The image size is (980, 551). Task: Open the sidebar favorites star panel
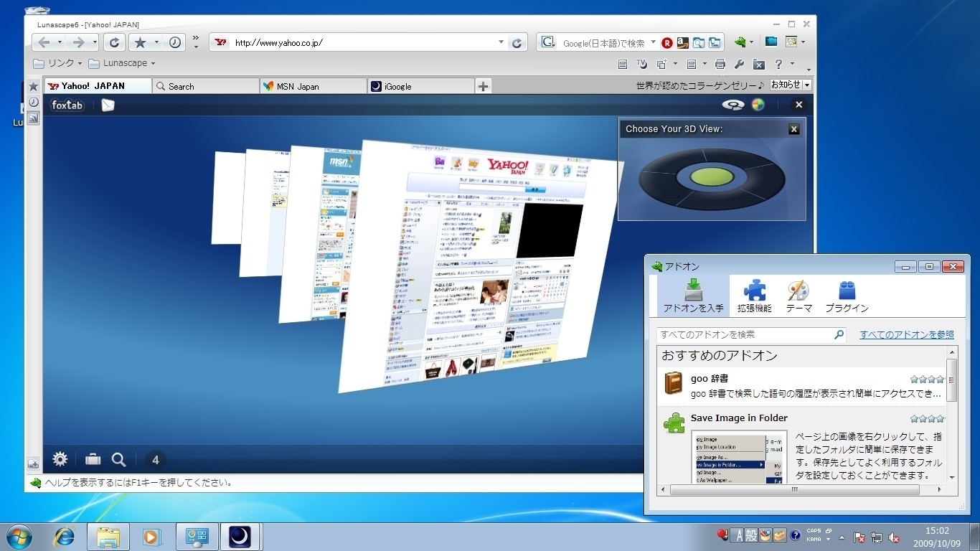coord(33,87)
